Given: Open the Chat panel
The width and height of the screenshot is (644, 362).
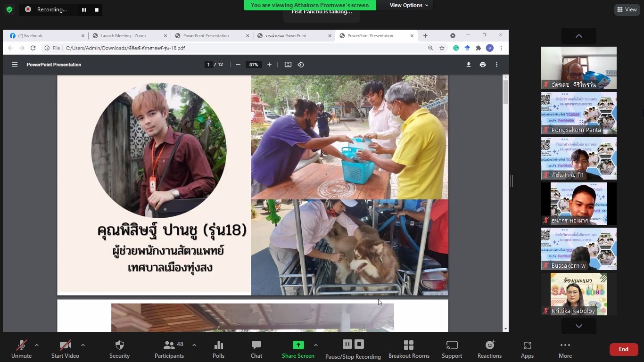Looking at the screenshot, I should pyautogui.click(x=256, y=349).
